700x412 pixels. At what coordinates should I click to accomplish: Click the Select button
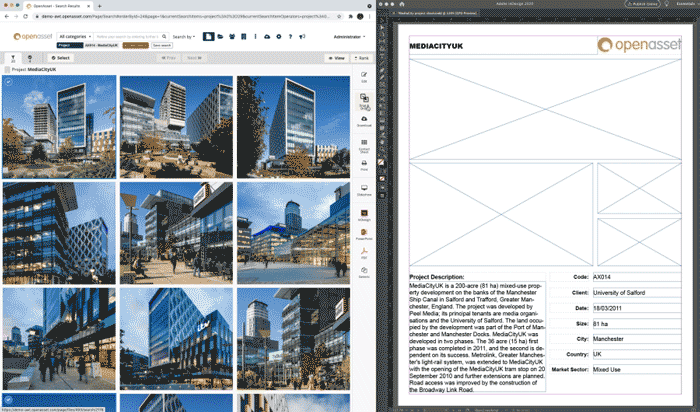(x=61, y=58)
